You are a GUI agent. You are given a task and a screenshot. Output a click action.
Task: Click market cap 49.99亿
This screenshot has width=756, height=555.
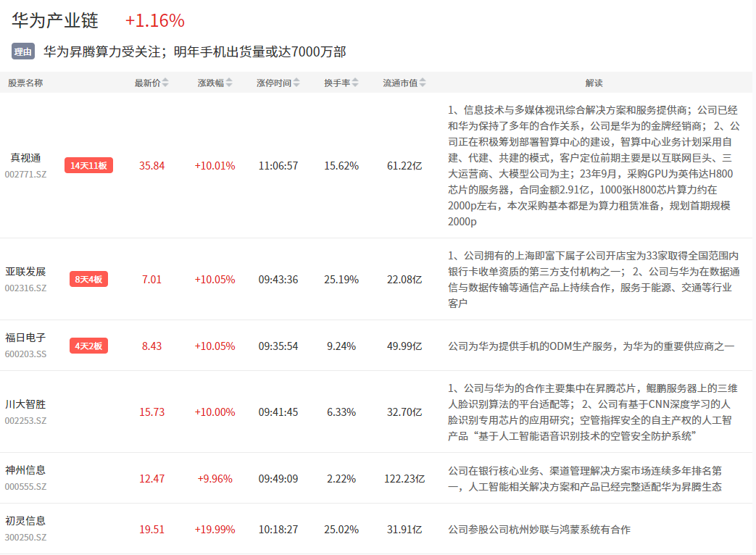404,346
